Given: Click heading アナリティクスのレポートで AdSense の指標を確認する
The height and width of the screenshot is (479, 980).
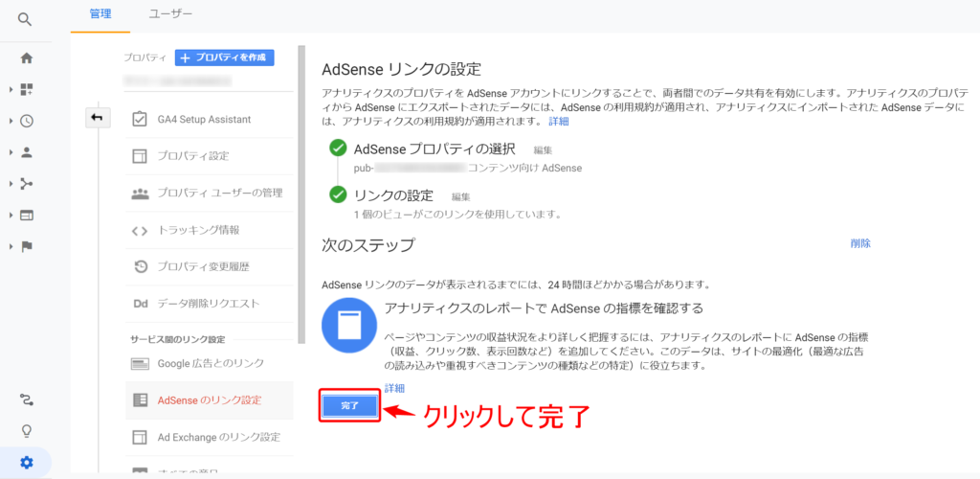Looking at the screenshot, I should 545,308.
